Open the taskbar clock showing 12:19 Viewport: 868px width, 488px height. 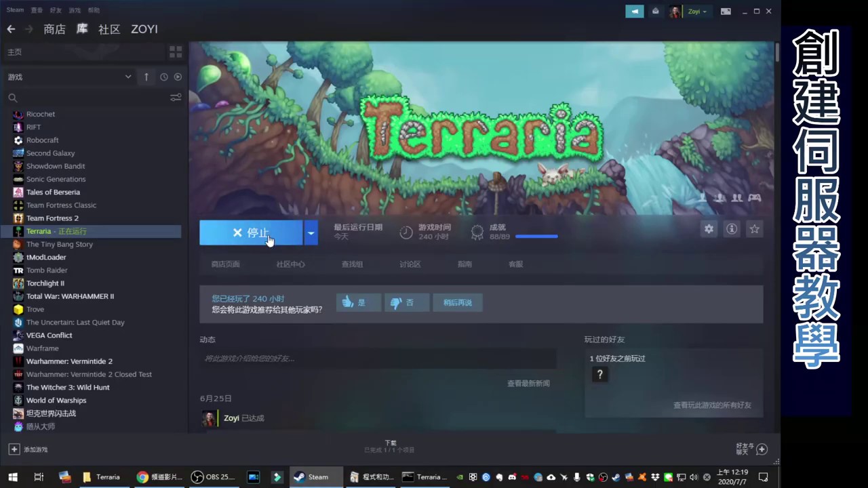click(732, 477)
